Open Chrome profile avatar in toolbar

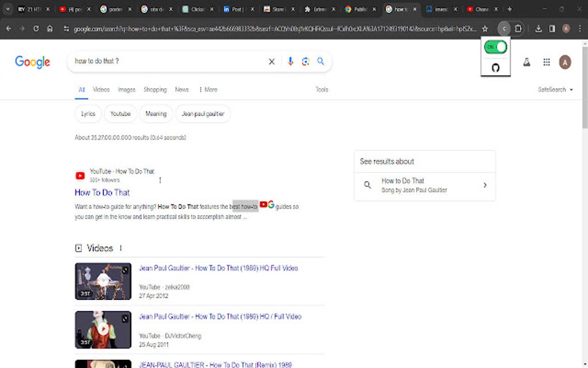click(566, 28)
